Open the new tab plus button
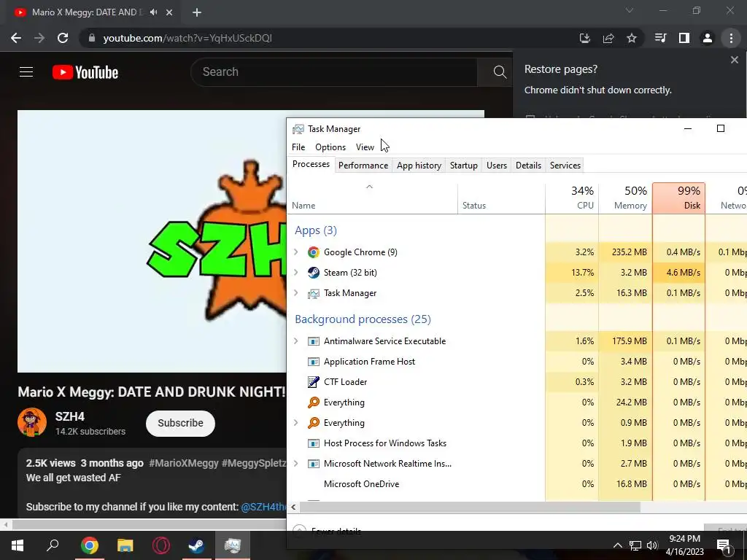This screenshot has height=560, width=747. click(197, 12)
